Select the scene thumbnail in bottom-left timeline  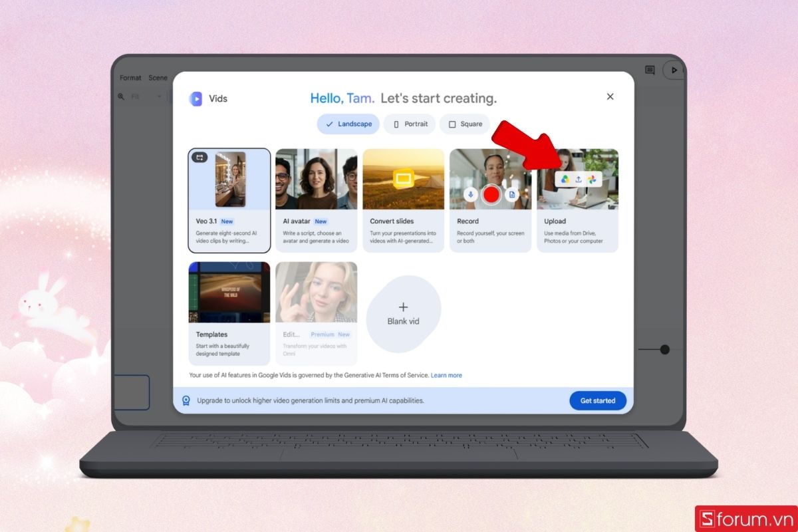131,392
